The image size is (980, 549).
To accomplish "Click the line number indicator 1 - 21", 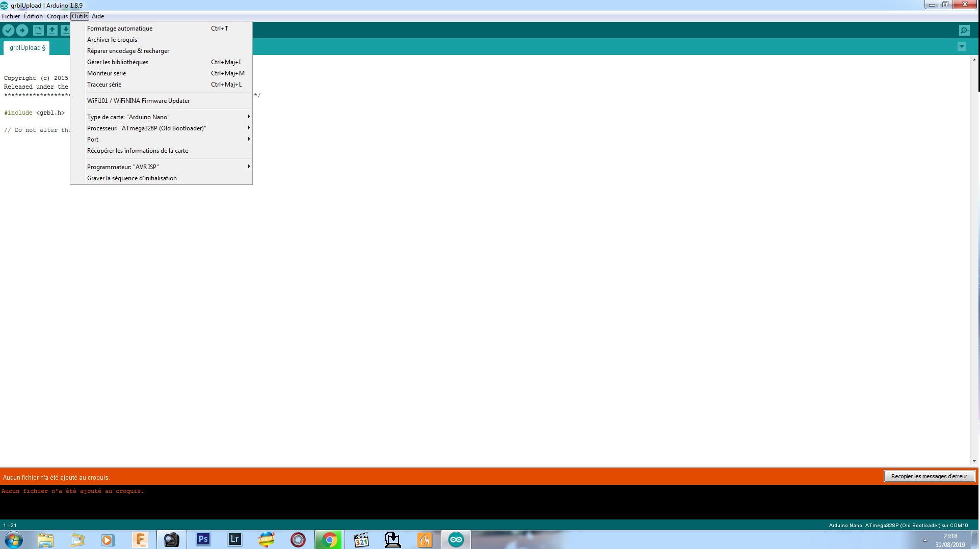I will tap(10, 526).
